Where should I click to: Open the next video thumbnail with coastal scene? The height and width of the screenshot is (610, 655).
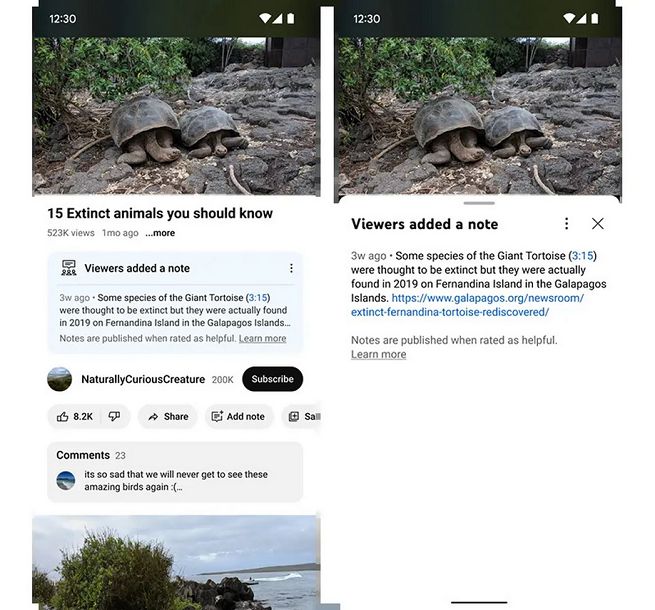[x=177, y=560]
